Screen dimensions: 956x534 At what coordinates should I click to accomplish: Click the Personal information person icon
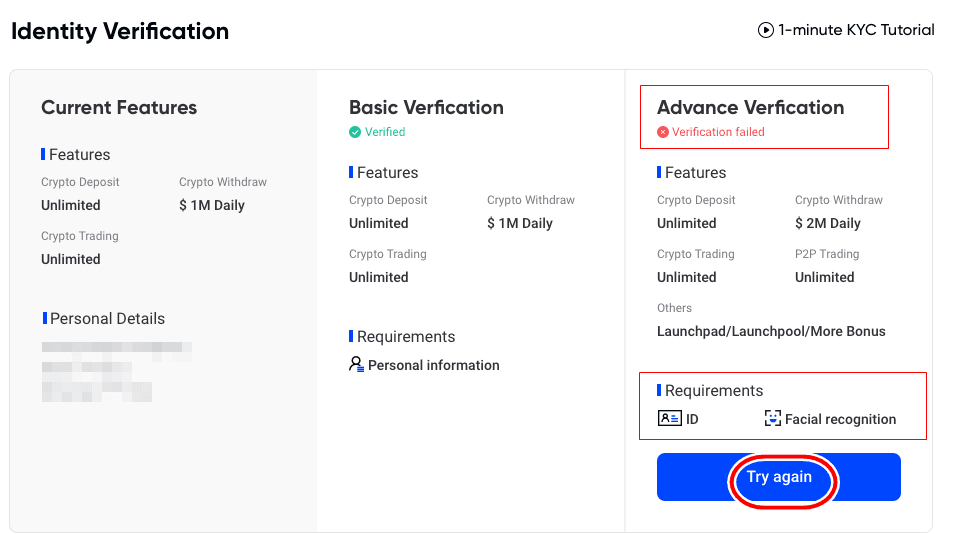(356, 365)
